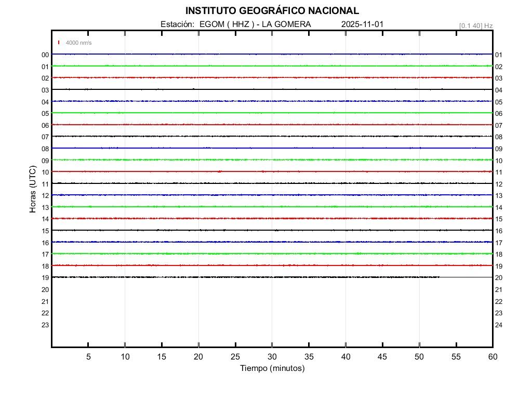Viewport: 532px width, 399px height.
Task: Select the 5 minute tick label
Action: (88, 357)
